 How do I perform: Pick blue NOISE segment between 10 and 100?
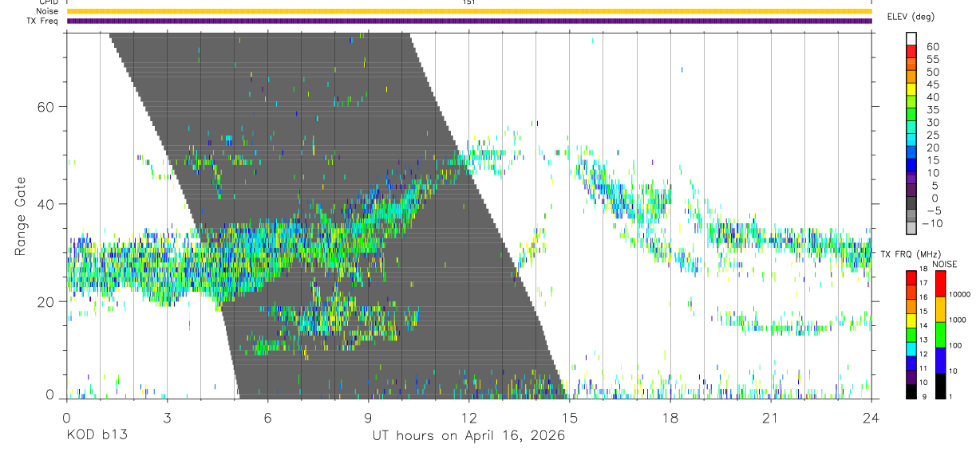tap(942, 360)
